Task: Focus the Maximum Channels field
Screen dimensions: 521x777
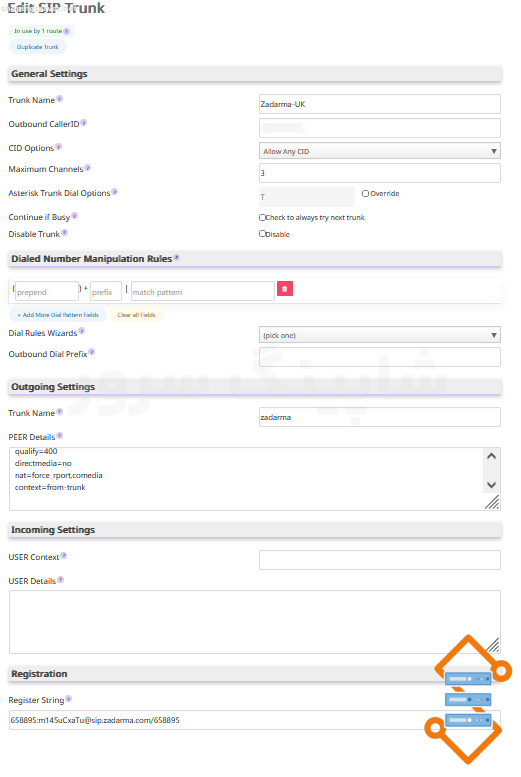Action: pos(380,173)
